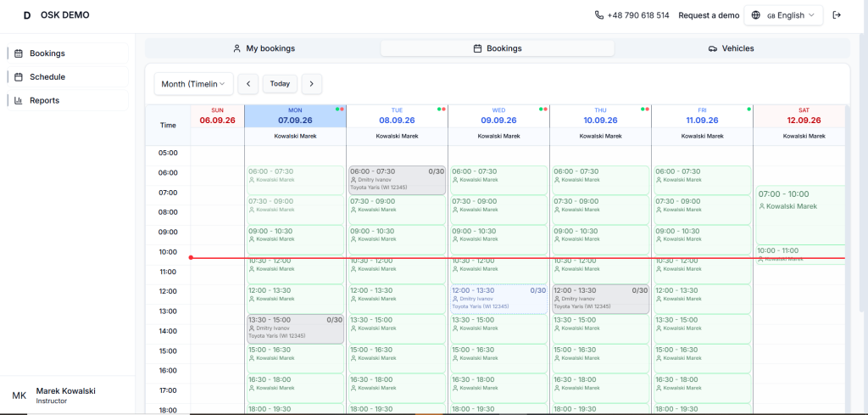The height and width of the screenshot is (415, 868).
Task: Click the globe icon in language selector
Action: (x=755, y=15)
